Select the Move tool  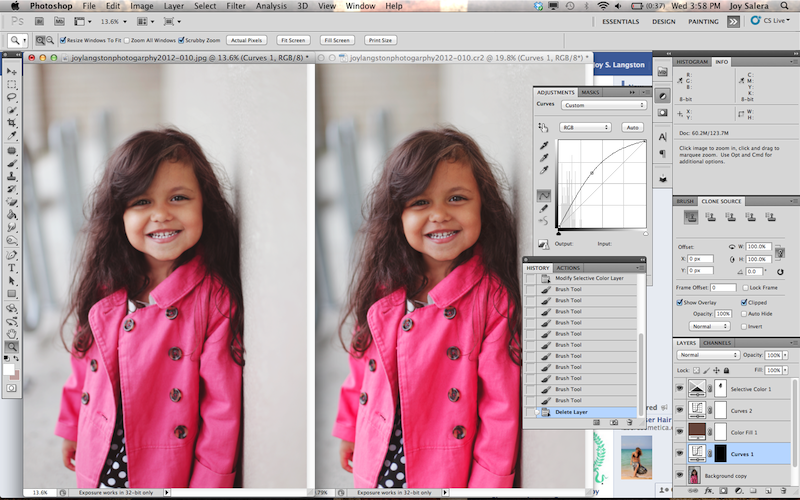pyautogui.click(x=12, y=71)
